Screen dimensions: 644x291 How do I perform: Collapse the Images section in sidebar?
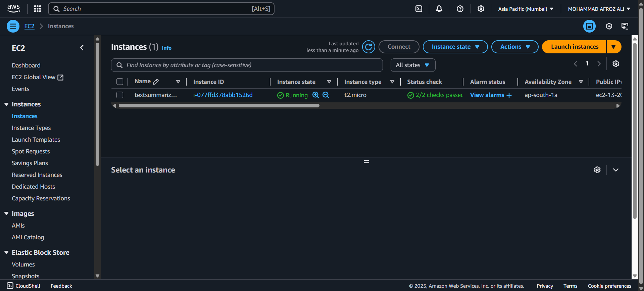[x=6, y=213]
